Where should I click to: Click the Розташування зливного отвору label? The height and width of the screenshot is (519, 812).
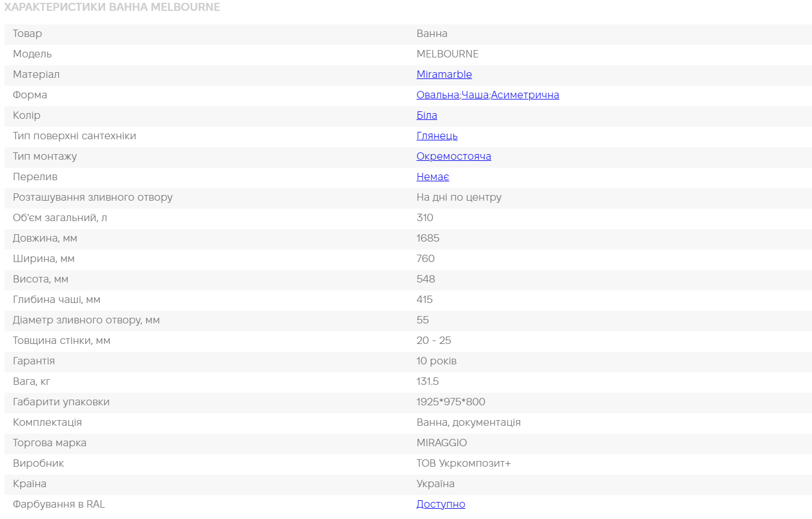point(93,197)
